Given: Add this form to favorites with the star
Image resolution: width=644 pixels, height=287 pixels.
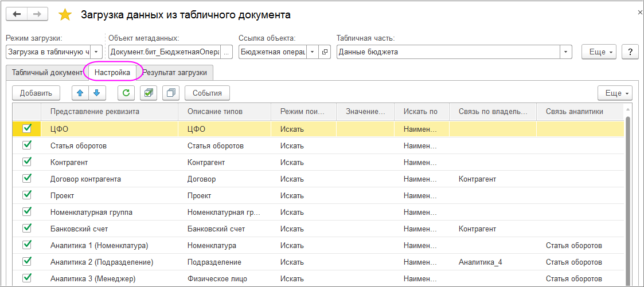Looking at the screenshot, I should 65,15.
